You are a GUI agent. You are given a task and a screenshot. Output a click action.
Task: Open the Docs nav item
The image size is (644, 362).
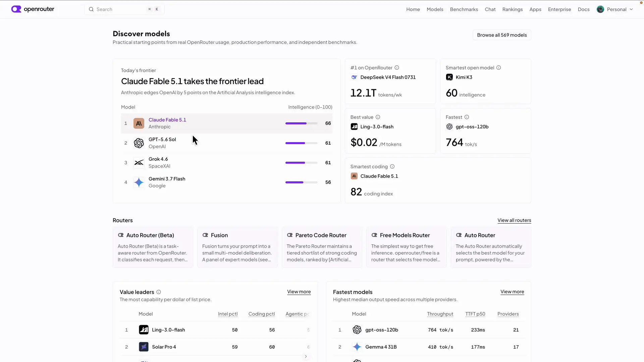[584, 9]
